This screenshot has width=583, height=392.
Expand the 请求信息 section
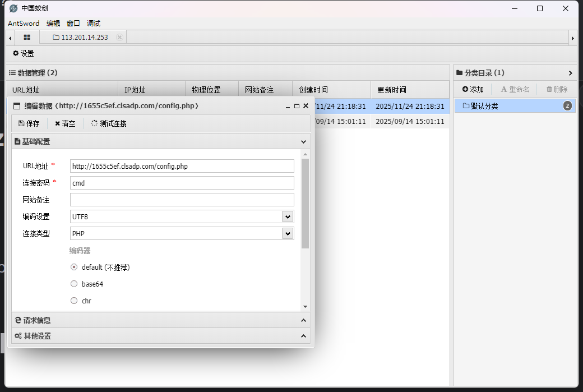point(160,320)
